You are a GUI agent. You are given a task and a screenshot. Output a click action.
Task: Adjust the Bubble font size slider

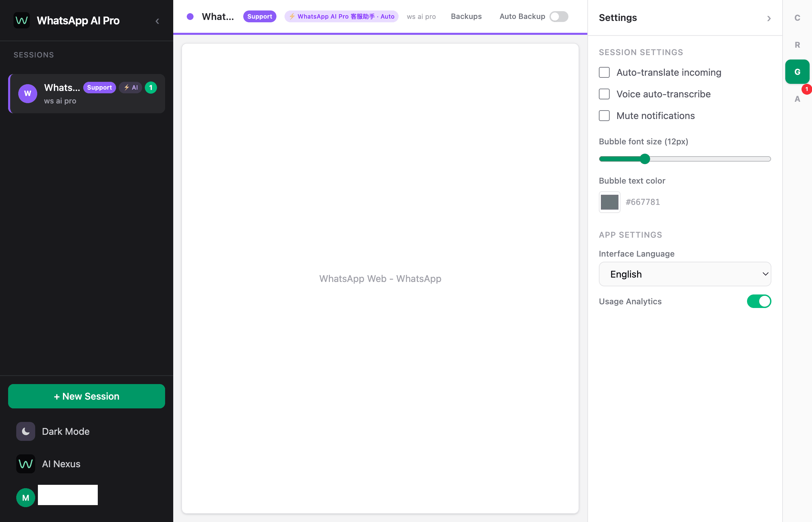644,159
